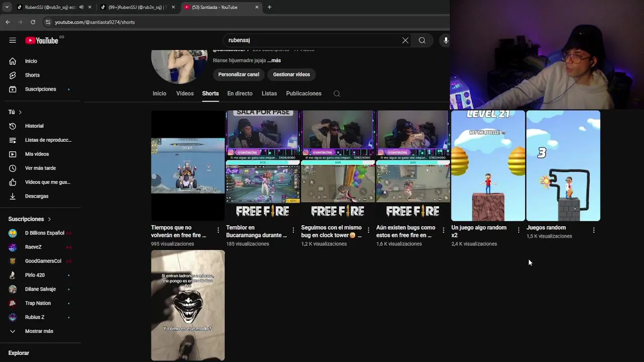Switch to the Publicaciones tab
Image resolution: width=644 pixels, height=362 pixels.
pyautogui.click(x=304, y=94)
